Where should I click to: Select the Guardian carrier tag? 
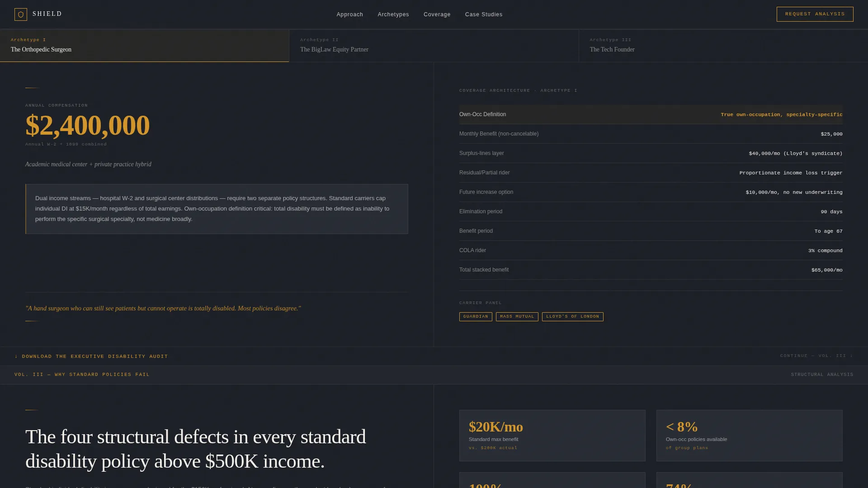(x=476, y=317)
